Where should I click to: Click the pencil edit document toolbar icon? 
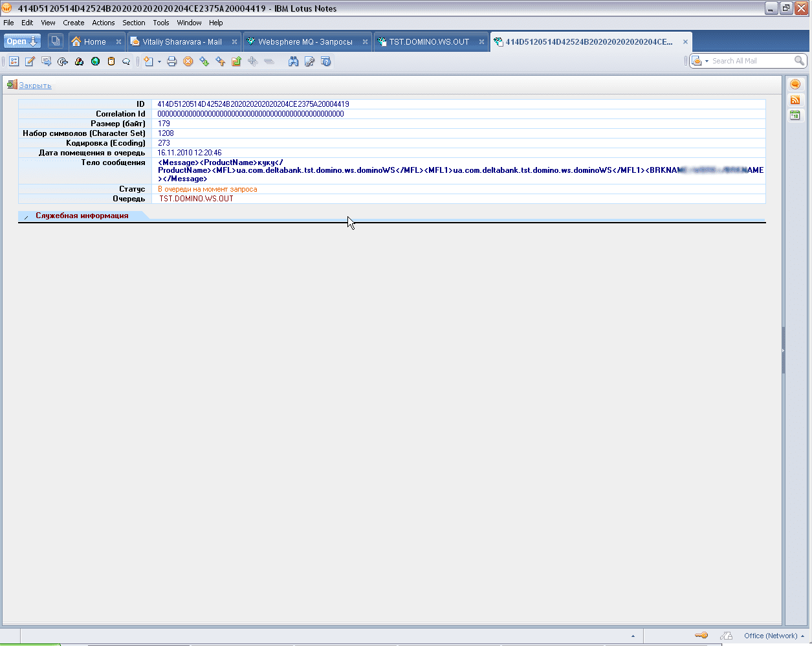30,61
